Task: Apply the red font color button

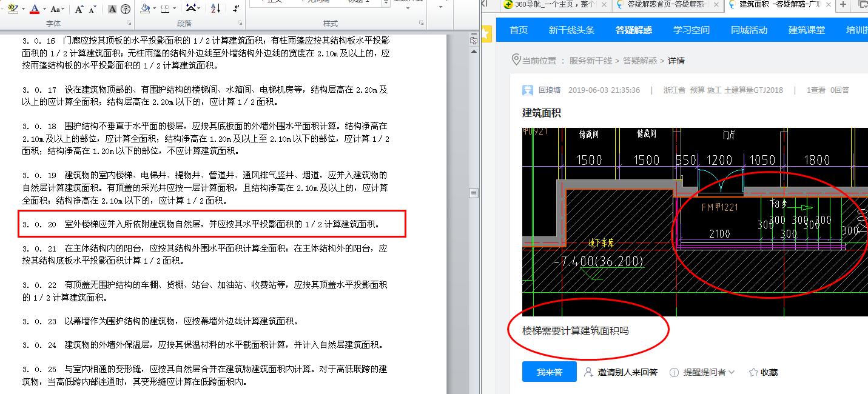Action: point(34,8)
